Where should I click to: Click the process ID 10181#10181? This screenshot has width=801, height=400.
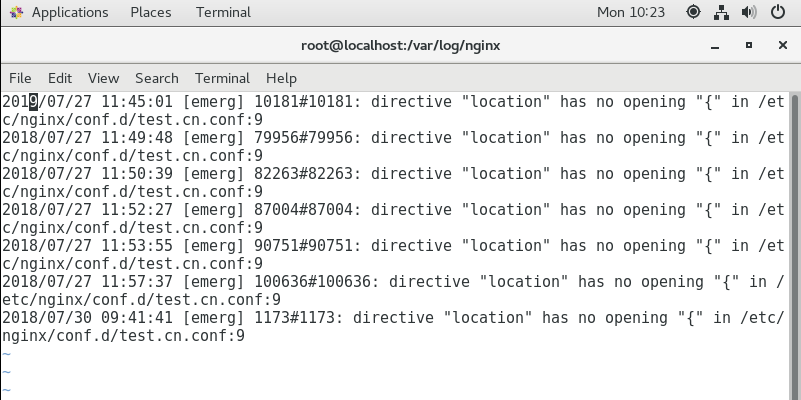(303, 102)
